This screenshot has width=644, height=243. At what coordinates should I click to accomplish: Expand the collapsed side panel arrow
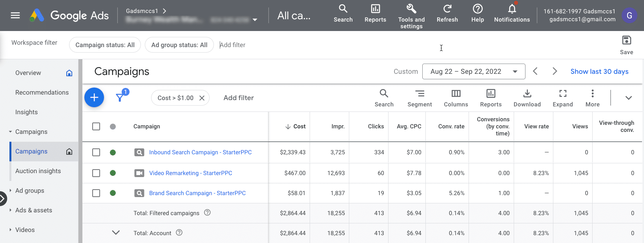point(2,199)
